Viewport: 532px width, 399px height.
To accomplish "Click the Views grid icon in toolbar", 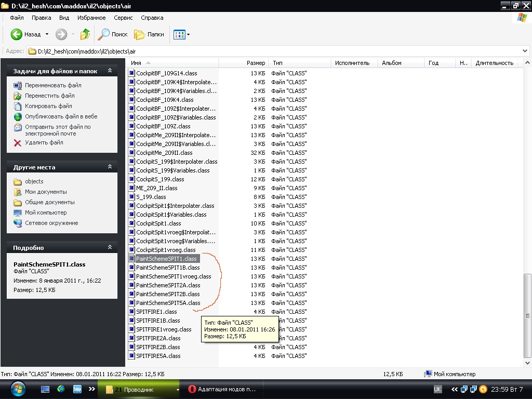I will tap(179, 34).
